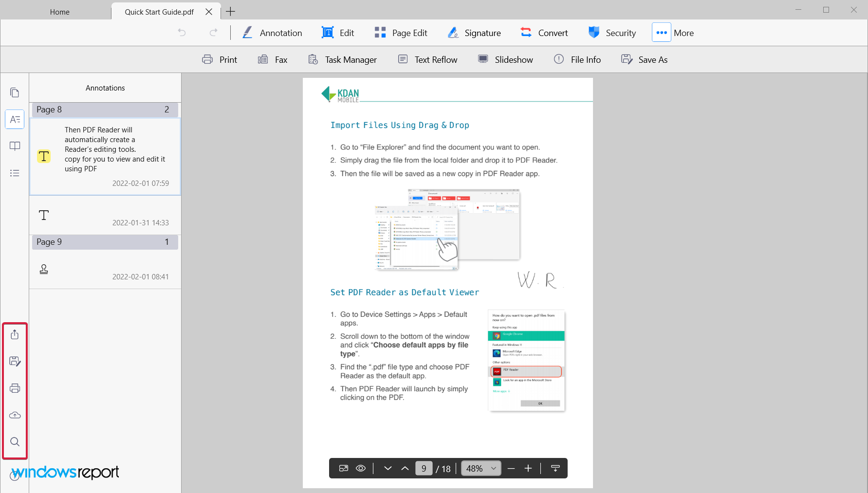Screen dimensions: 868x493
Task: Select the Annotations panel sidebar icon
Action: (15, 119)
